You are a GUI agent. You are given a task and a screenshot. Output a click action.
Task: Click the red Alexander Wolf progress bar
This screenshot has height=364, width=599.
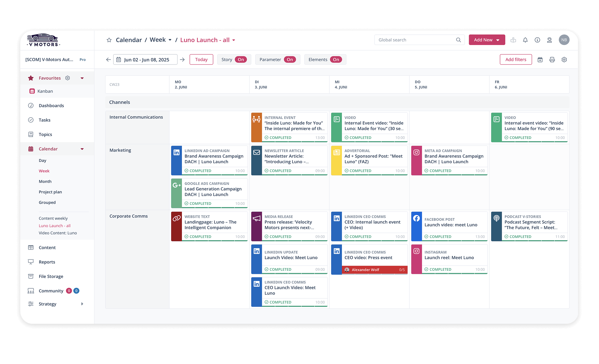(x=375, y=270)
